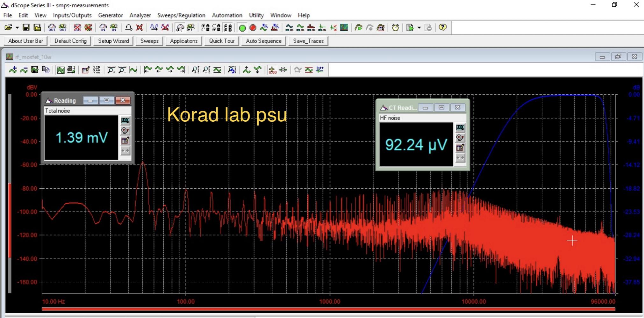The height and width of the screenshot is (318, 644).
Task: Click the remove trace icon with minus
Action: 24,70
